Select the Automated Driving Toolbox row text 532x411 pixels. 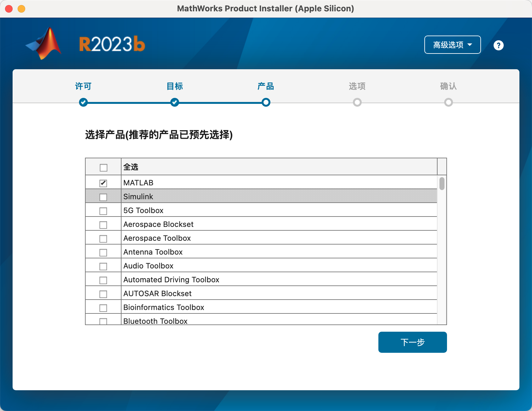[x=171, y=279]
